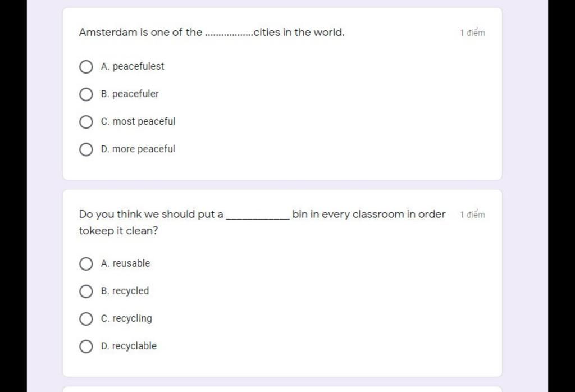
Task: Select radio button for A. peacefulest
Action: 86,67
